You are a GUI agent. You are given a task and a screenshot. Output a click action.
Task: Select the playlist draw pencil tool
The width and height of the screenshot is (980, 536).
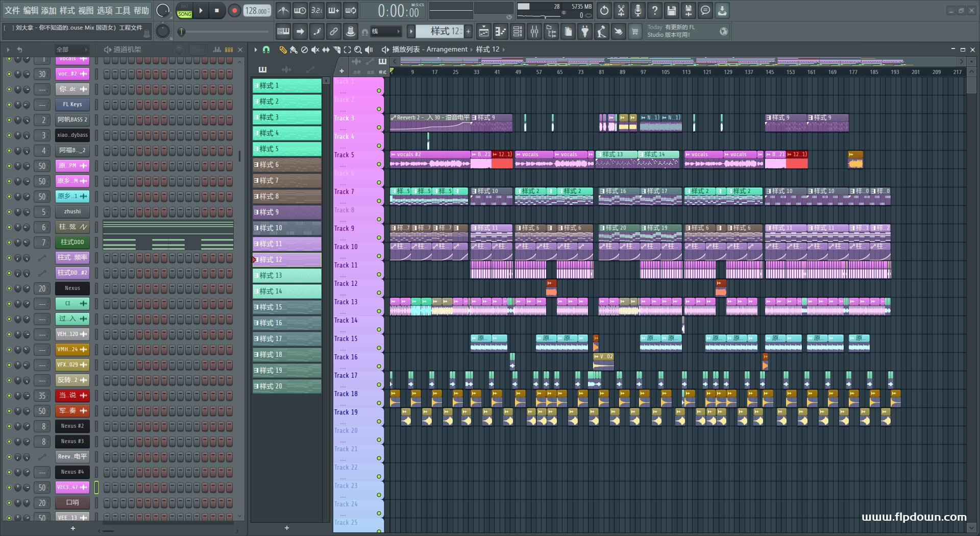283,50
